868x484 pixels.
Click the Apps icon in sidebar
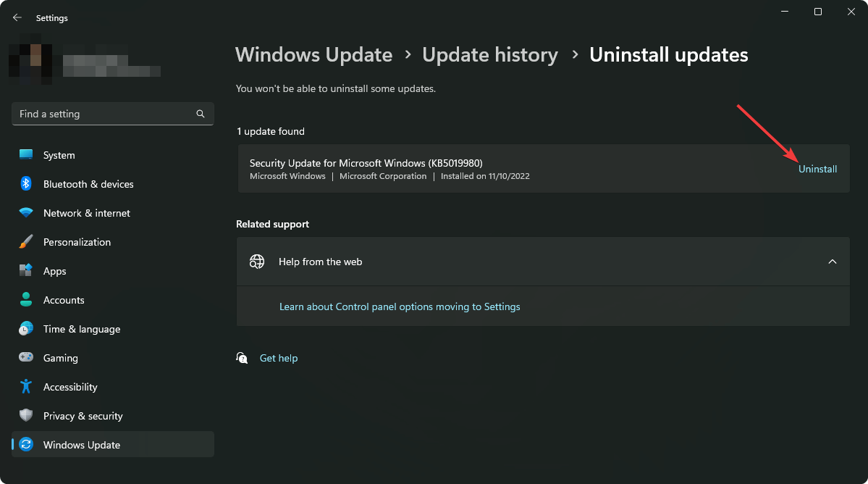[26, 270]
